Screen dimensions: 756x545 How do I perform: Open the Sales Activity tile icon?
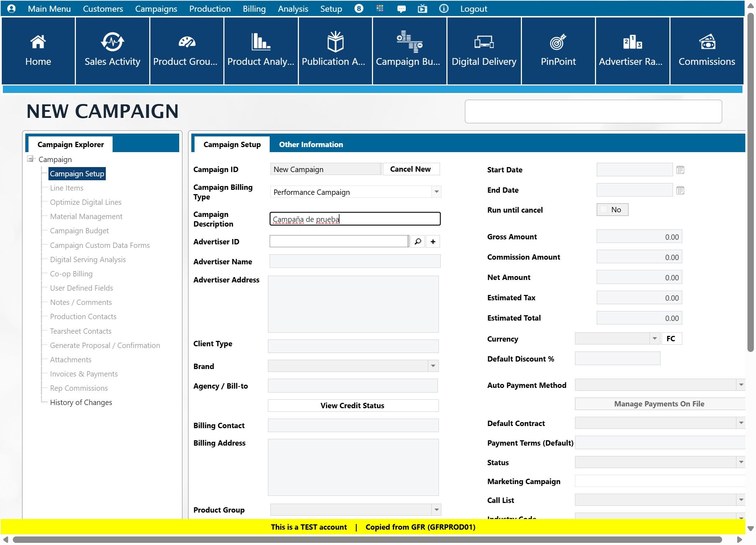tap(112, 42)
